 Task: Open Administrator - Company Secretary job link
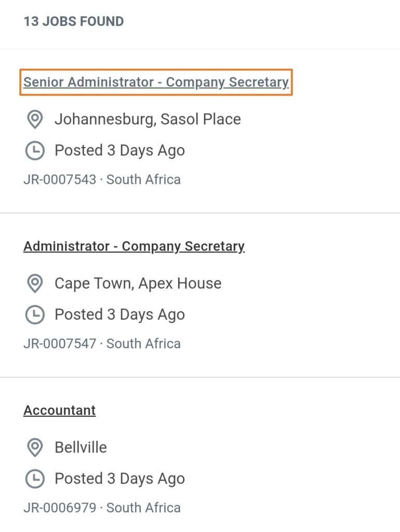point(134,246)
